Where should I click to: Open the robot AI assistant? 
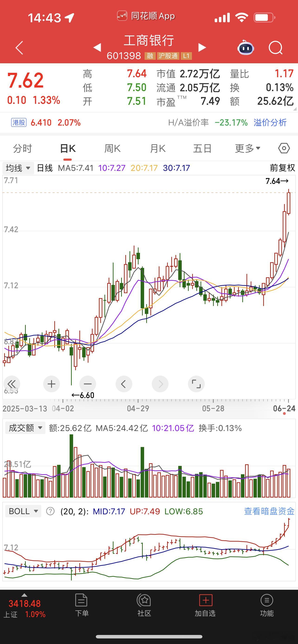[246, 47]
